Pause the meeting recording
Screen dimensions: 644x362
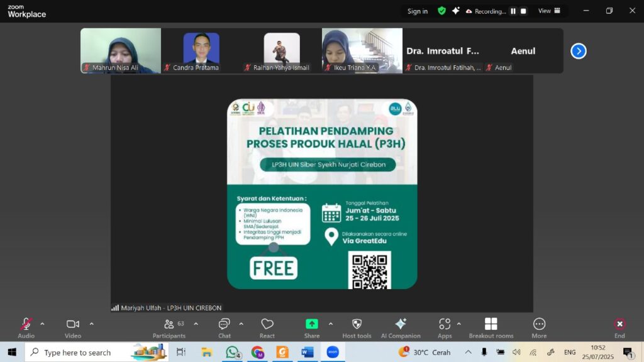(x=513, y=11)
